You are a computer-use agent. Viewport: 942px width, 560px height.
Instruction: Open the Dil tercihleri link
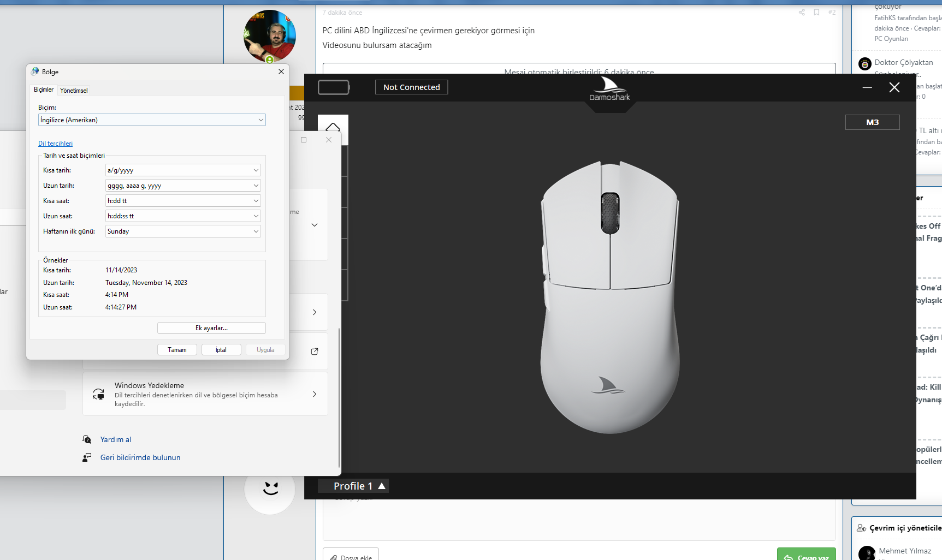click(55, 144)
